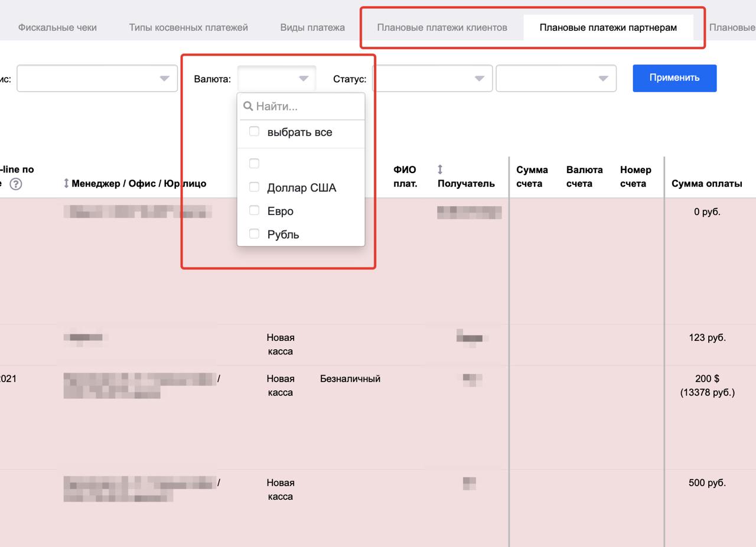This screenshot has height=547, width=756.
Task: Open the leftmost filter dropdown before Валюта
Action: tap(97, 79)
